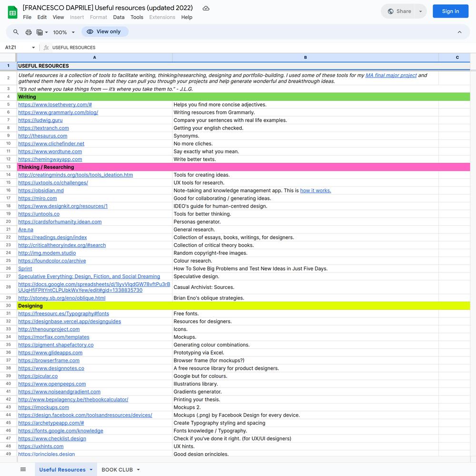Select row 13 header
476x476 pixels.
click(8, 167)
